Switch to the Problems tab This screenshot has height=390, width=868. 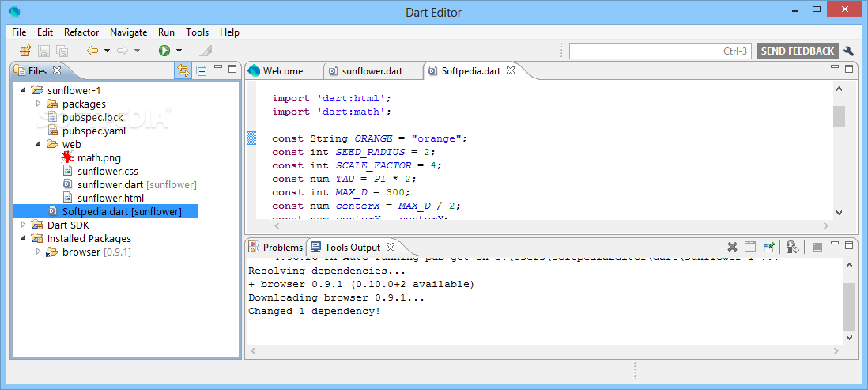point(277,247)
